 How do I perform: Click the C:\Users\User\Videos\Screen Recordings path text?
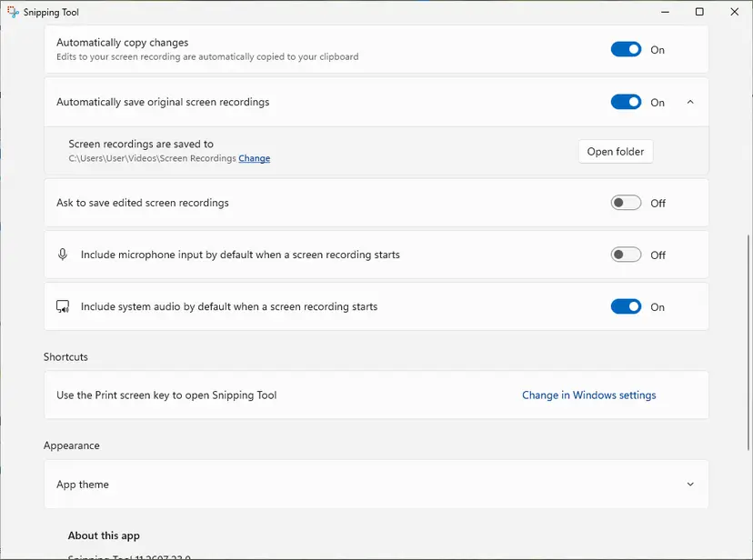(x=152, y=158)
